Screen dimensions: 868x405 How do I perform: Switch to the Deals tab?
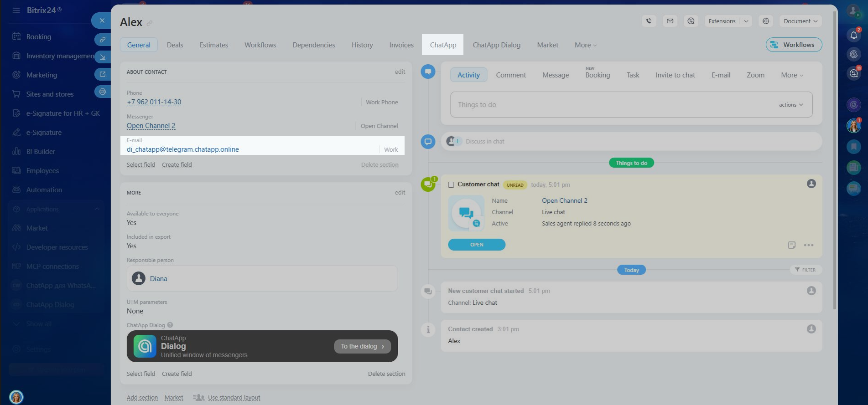[x=175, y=45]
